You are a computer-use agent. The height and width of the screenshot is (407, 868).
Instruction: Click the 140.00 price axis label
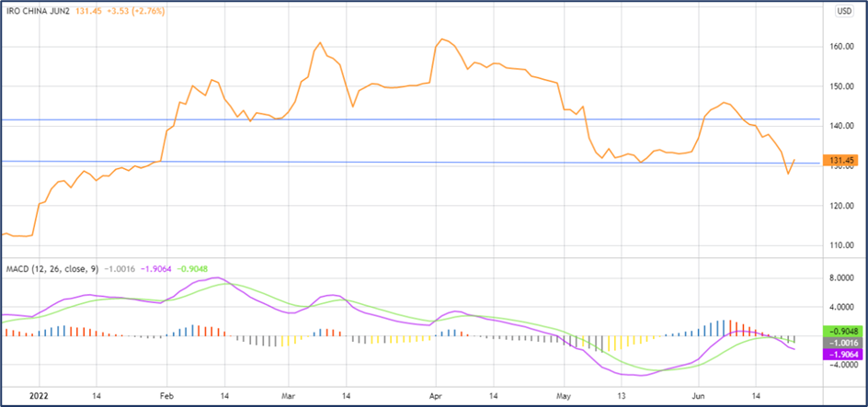pyautogui.click(x=840, y=126)
